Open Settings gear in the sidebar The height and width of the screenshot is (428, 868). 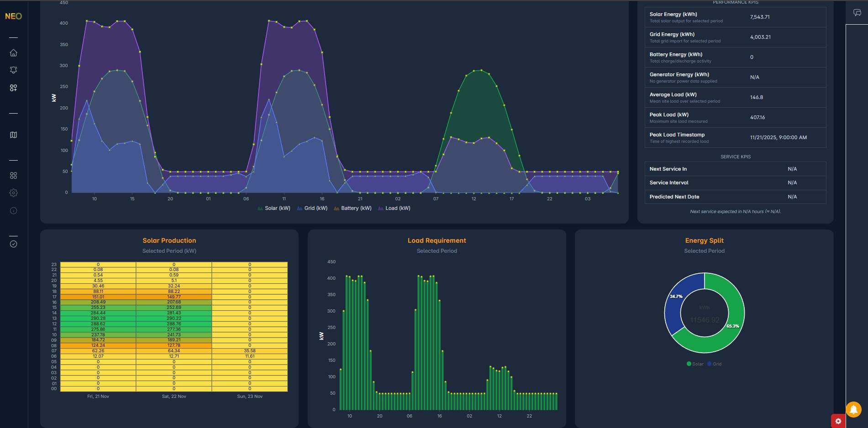13,193
